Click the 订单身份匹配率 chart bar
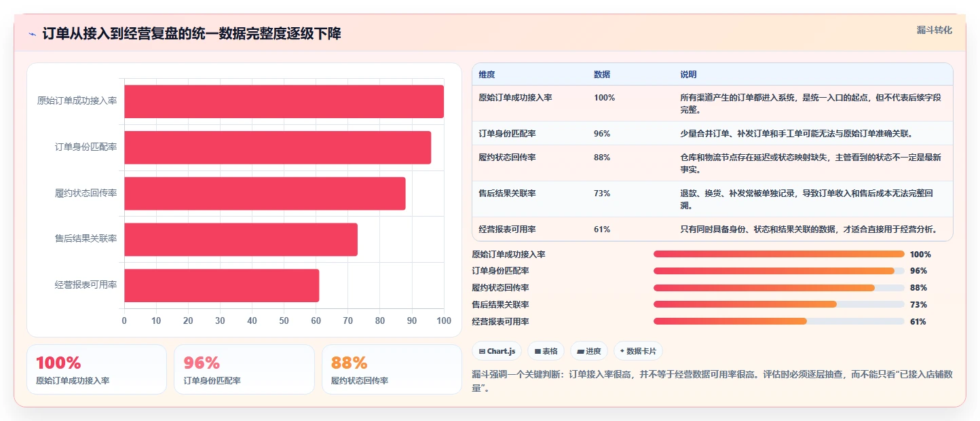 click(x=278, y=147)
